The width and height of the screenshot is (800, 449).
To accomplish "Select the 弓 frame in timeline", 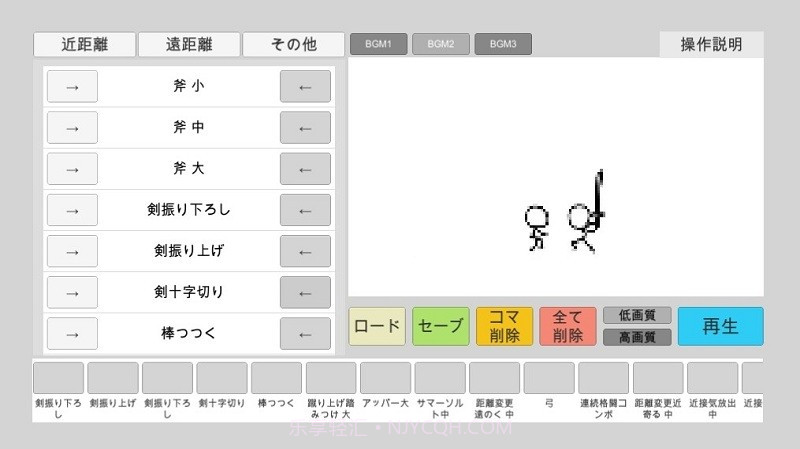I will pyautogui.click(x=549, y=378).
